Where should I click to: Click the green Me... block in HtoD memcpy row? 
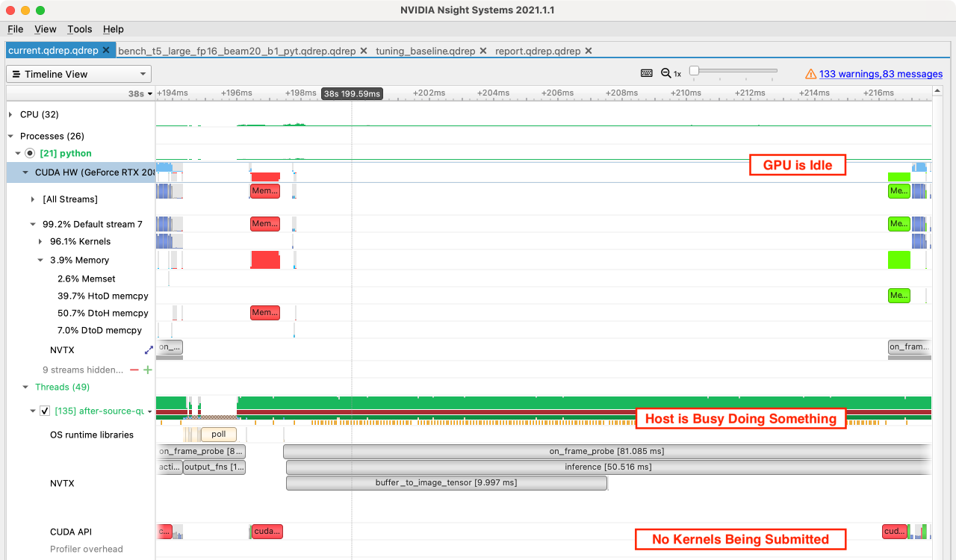(899, 296)
